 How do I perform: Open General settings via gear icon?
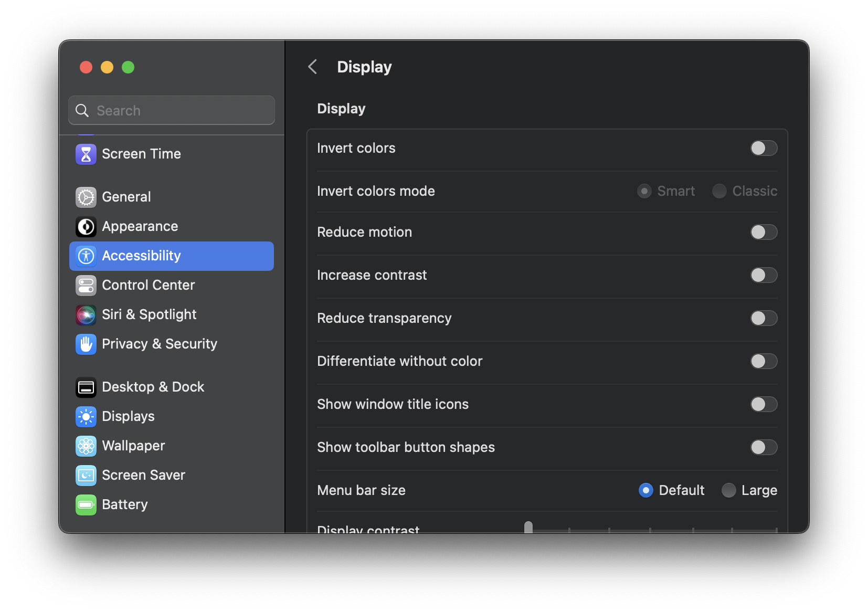86,197
